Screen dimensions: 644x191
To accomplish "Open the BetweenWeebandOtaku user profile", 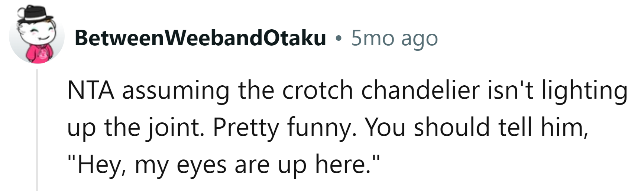I will click(200, 38).
